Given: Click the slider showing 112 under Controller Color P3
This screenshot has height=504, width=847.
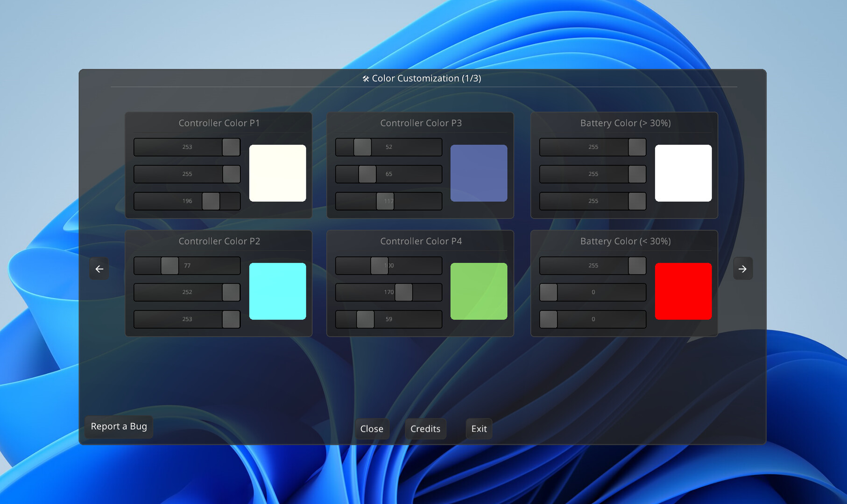Looking at the screenshot, I should click(x=388, y=201).
